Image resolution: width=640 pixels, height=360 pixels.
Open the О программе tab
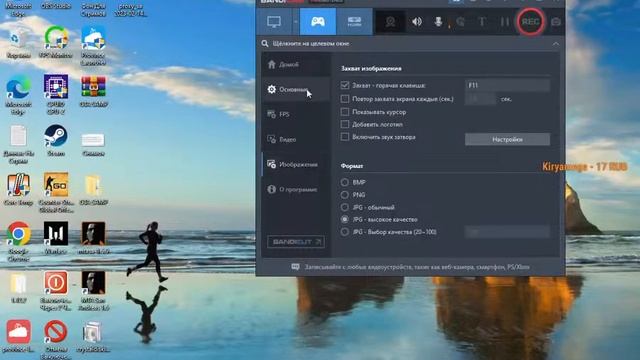coord(296,189)
